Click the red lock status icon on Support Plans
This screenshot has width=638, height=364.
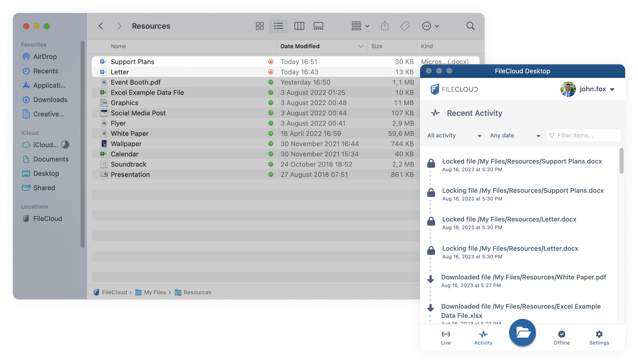(271, 62)
